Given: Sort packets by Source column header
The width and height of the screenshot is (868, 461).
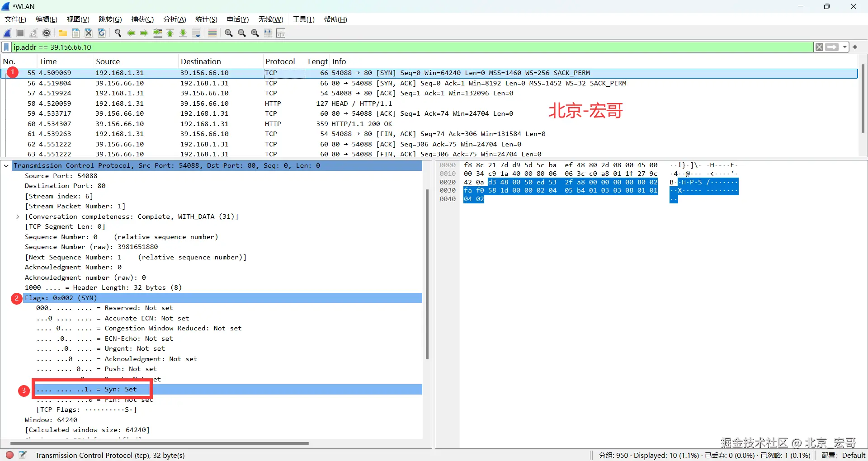Looking at the screenshot, I should coord(136,61).
